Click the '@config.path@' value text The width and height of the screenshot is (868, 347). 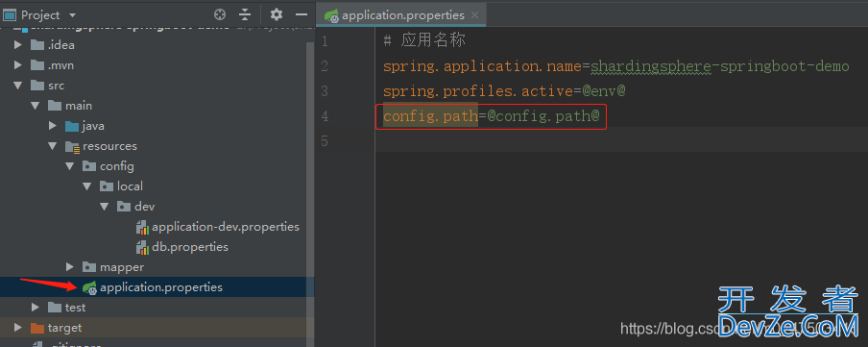tap(543, 116)
